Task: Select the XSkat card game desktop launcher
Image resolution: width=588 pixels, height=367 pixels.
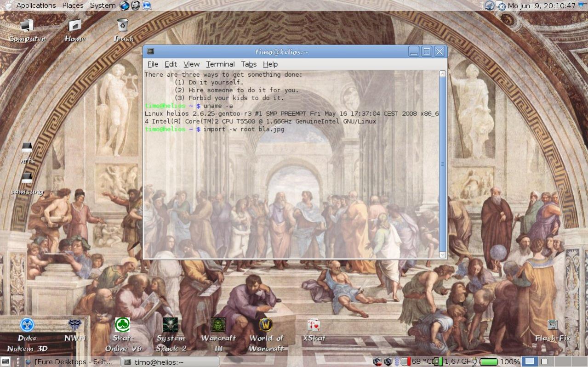Action: (x=314, y=330)
